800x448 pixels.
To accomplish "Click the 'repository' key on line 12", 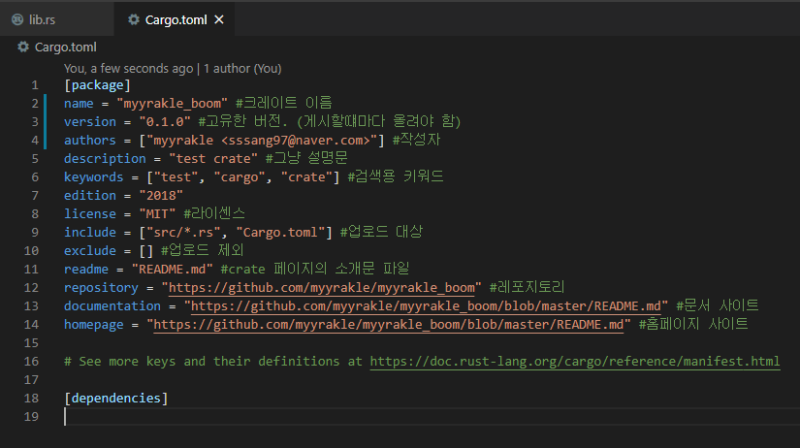I will pos(101,288).
